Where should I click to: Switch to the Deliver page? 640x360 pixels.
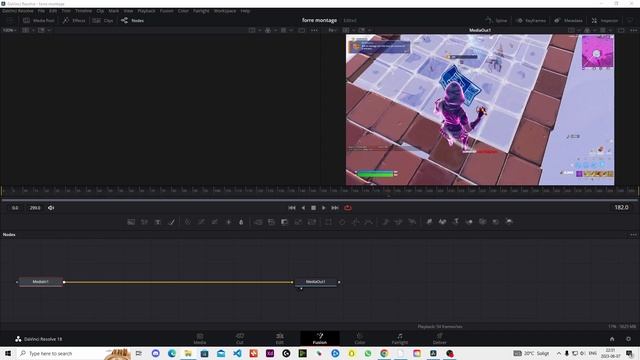[x=440, y=339]
